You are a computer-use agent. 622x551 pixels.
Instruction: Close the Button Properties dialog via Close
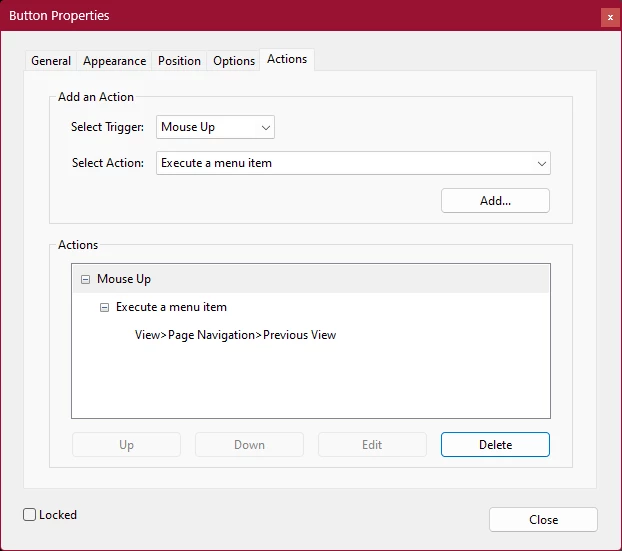point(543,520)
